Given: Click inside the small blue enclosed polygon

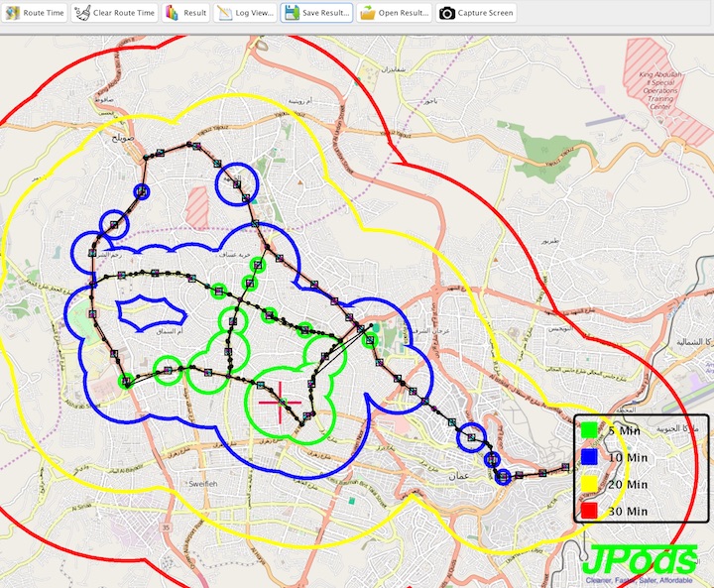Looking at the screenshot, I should click(x=146, y=312).
